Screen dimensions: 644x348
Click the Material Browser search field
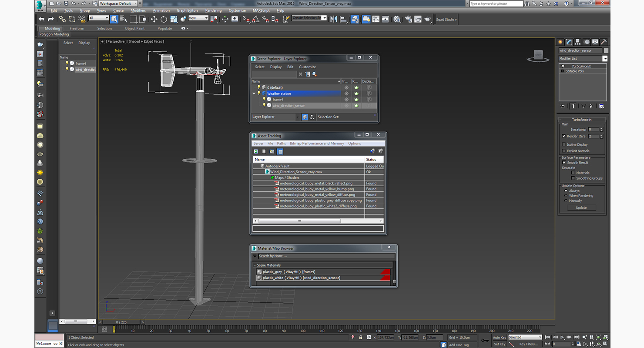click(326, 256)
